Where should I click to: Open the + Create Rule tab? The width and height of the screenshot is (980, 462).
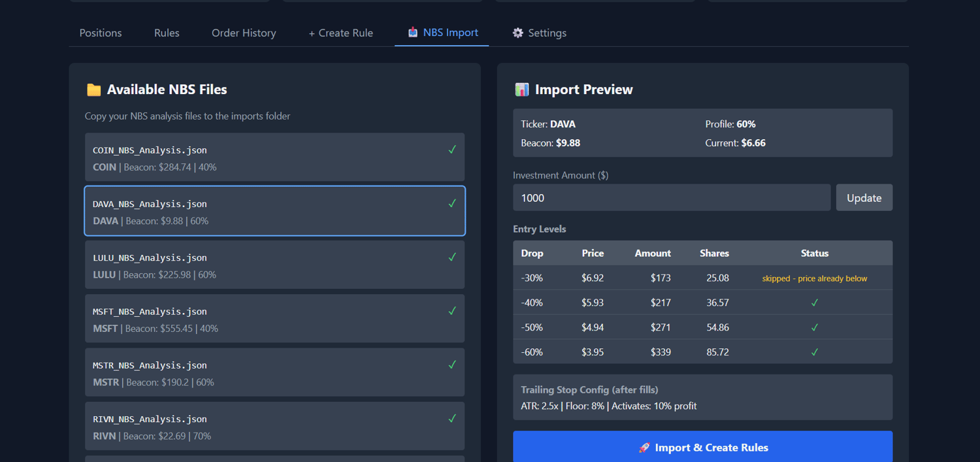point(340,33)
